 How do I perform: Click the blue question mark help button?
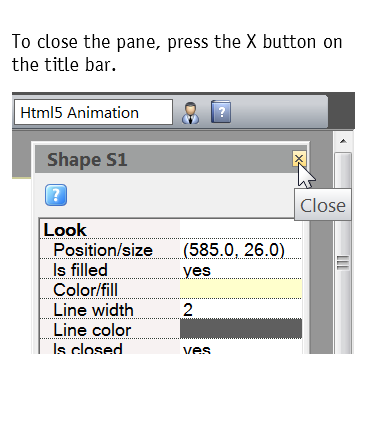tap(56, 195)
